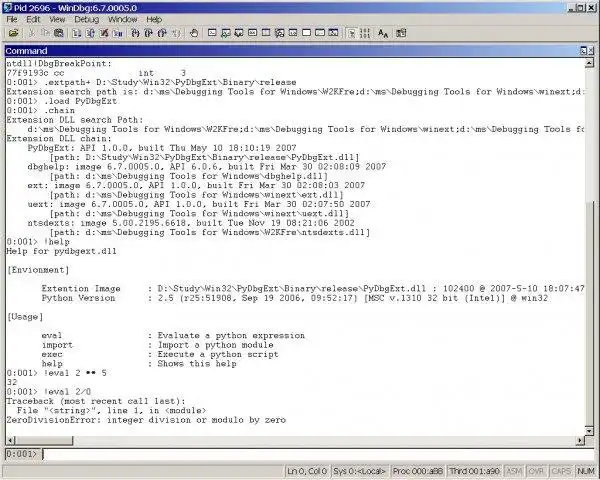Open Processes and Threads window toolbar icon

point(320,33)
